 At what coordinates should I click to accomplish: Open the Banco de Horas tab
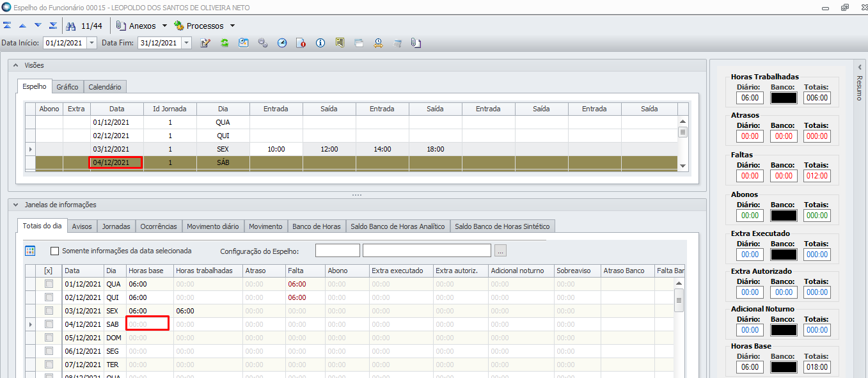point(317,226)
